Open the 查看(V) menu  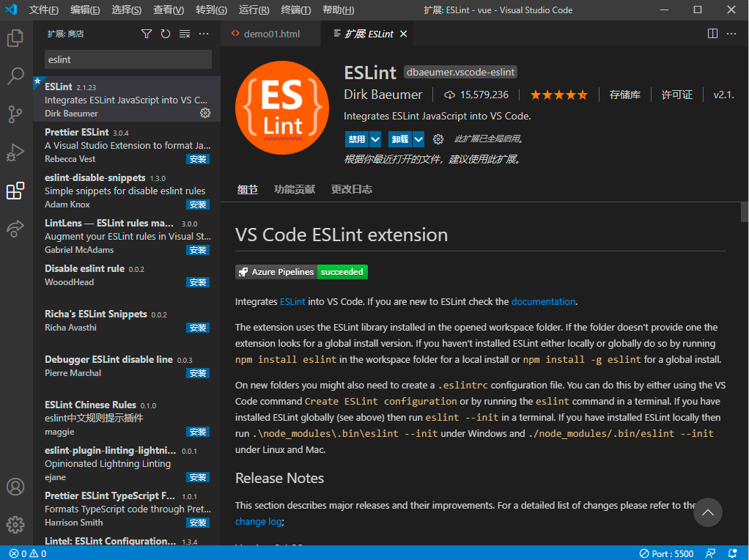tap(169, 10)
